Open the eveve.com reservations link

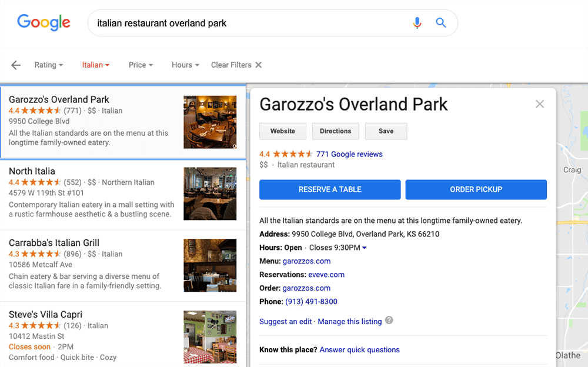pos(326,275)
